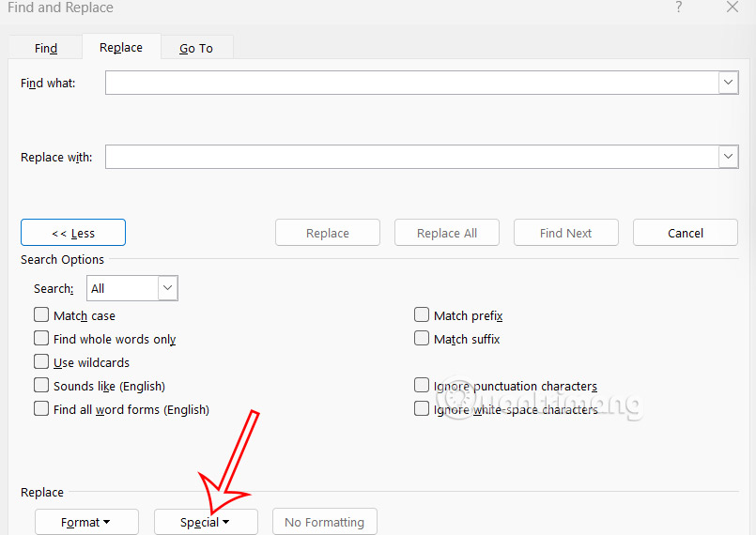Screen dimensions: 756x535
Task: Expand the Find what history dropdown
Action: (729, 83)
